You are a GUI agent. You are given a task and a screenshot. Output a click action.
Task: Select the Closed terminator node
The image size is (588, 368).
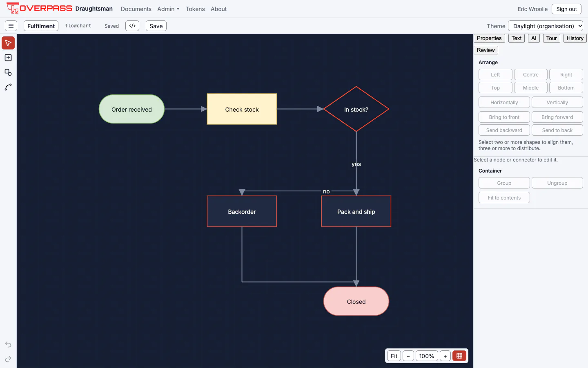pos(356,301)
